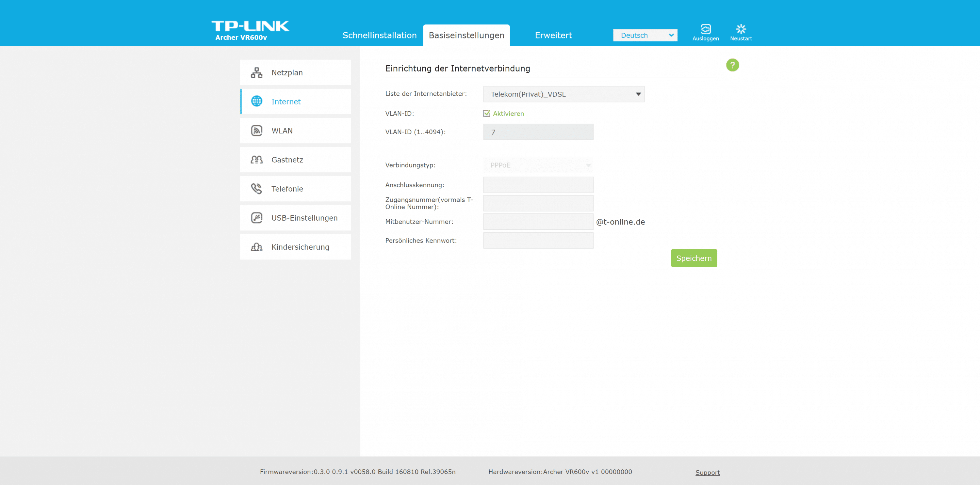Uncheck the VLAN-ID Aktivieren checkbox

pyautogui.click(x=486, y=113)
